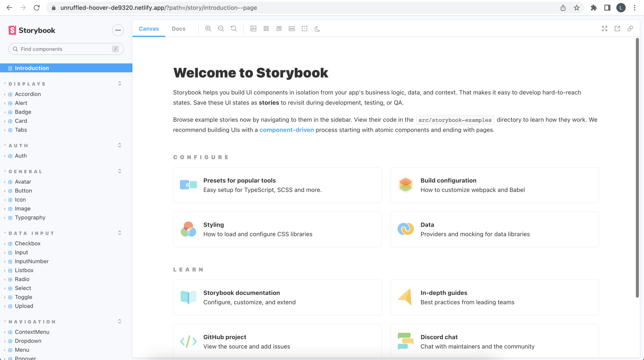The image size is (644, 360).
Task: Click the copy canvas link icon
Action: tap(630, 29)
